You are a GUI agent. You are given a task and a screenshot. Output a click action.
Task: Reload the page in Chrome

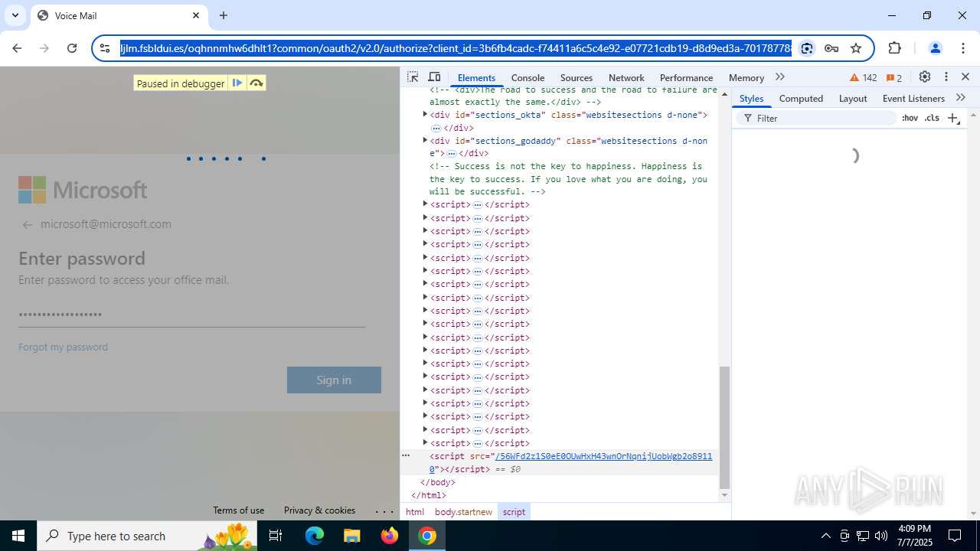[x=72, y=48]
